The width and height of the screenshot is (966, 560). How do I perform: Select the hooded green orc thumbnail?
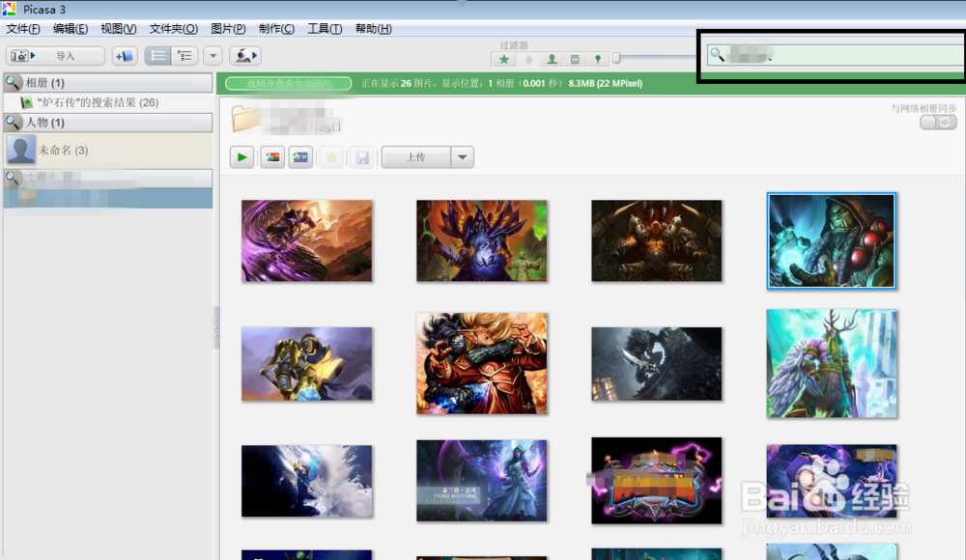coord(832,240)
